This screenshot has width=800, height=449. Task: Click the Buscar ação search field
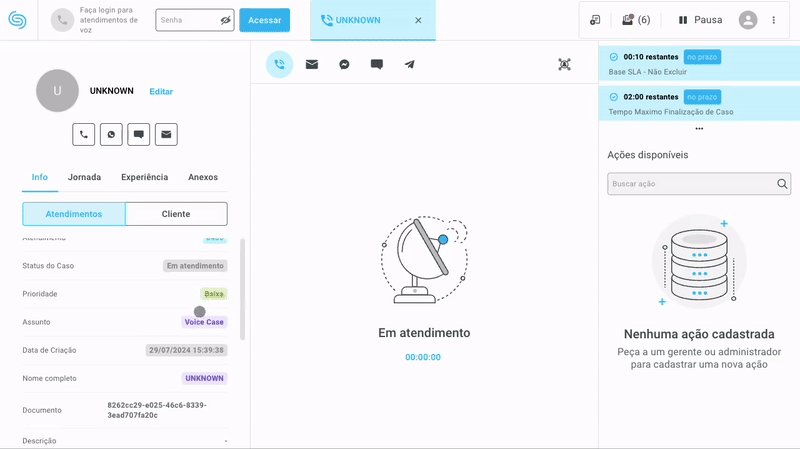(690, 184)
